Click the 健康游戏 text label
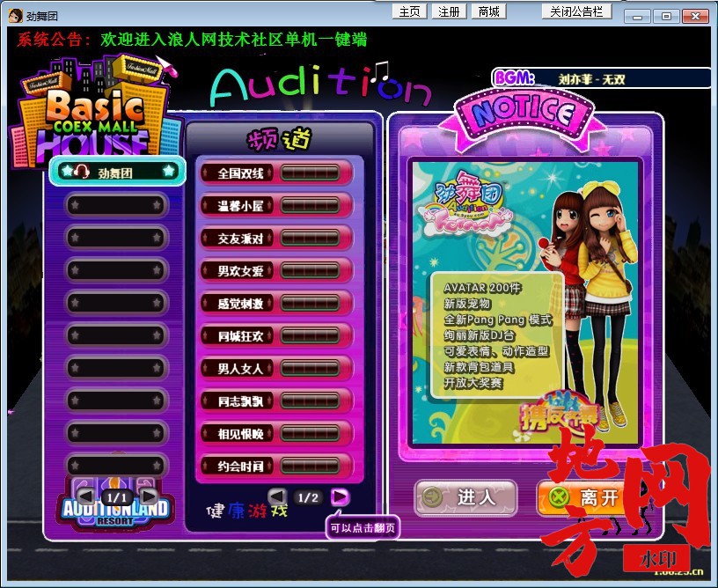Image resolution: width=718 pixels, height=588 pixels. pos(247,511)
